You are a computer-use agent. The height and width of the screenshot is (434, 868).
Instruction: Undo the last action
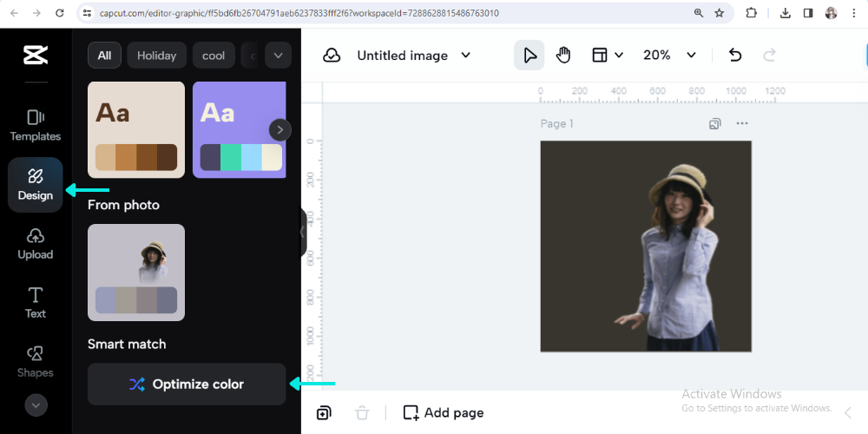coord(734,55)
